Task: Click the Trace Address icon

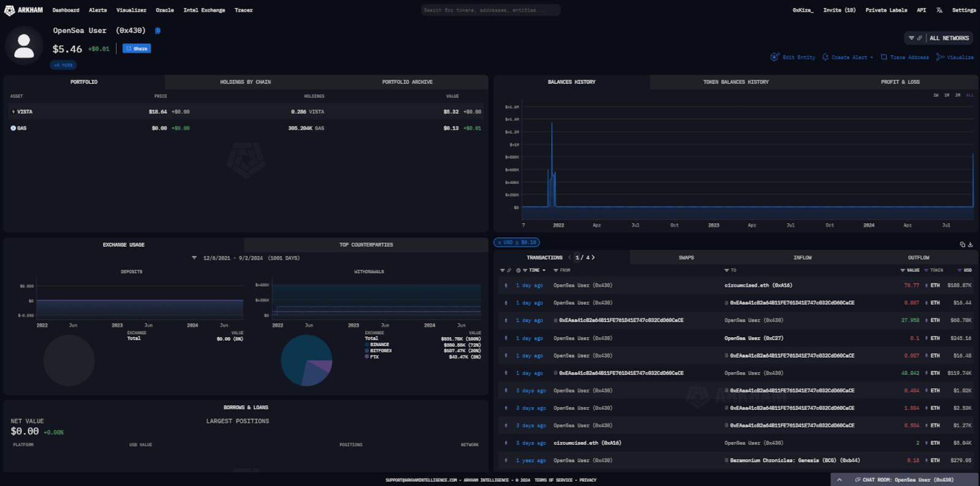Action: click(884, 57)
